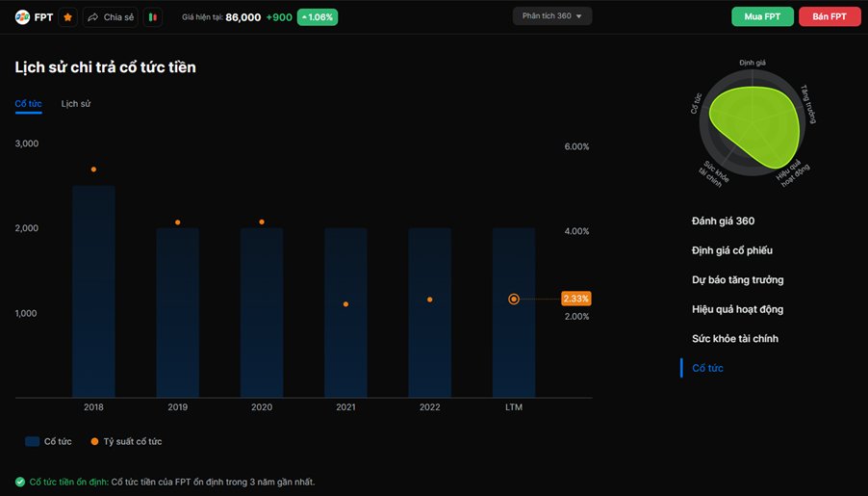Click the 2.33% yield label
868x496 pixels.
point(575,299)
